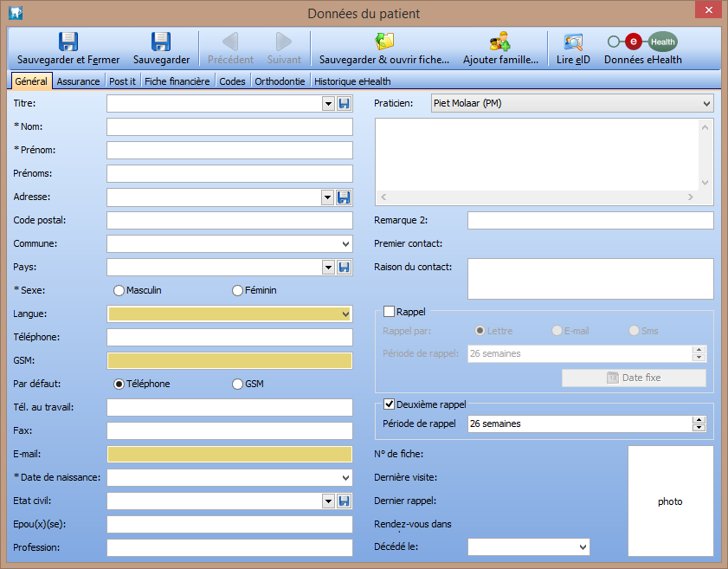The width and height of the screenshot is (728, 569).
Task: Click save icon beside Etat civil
Action: click(344, 501)
